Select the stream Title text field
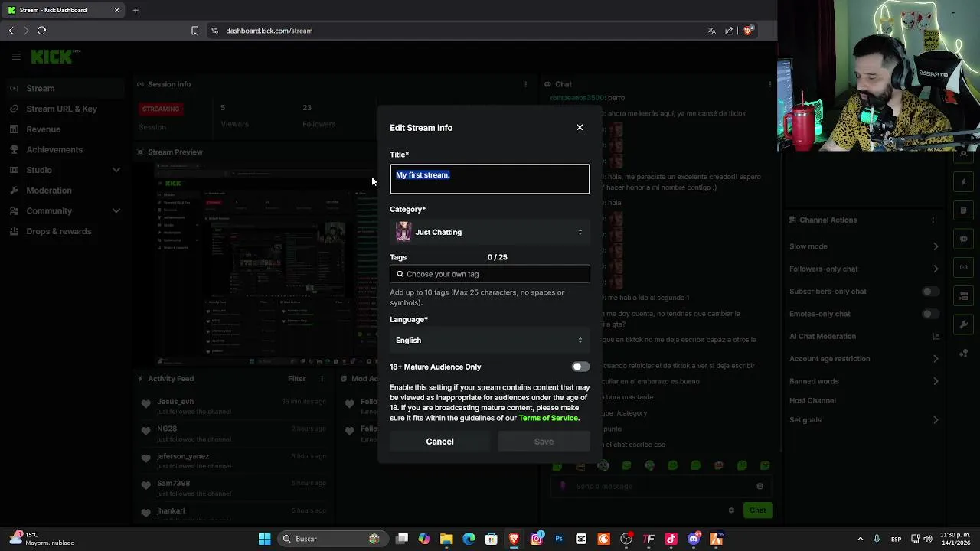Image resolution: width=980 pixels, height=551 pixels. (490, 179)
